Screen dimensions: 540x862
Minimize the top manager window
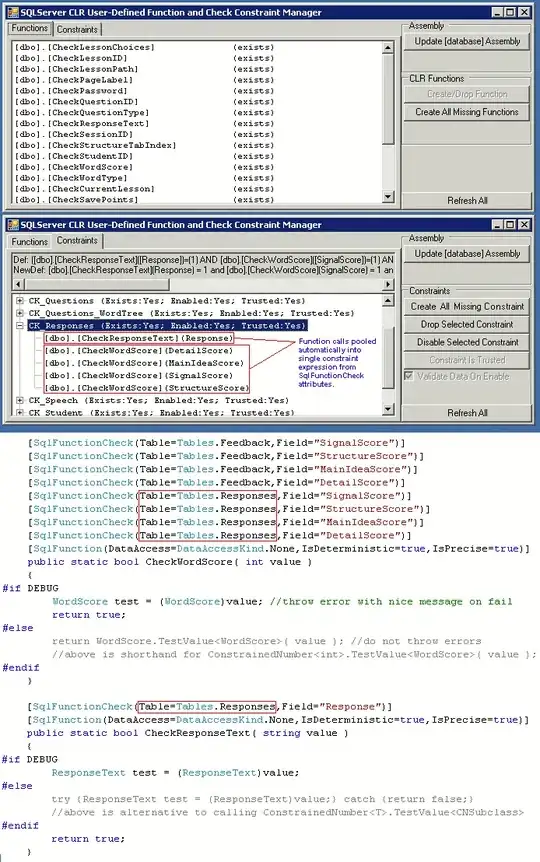tap(498, 12)
